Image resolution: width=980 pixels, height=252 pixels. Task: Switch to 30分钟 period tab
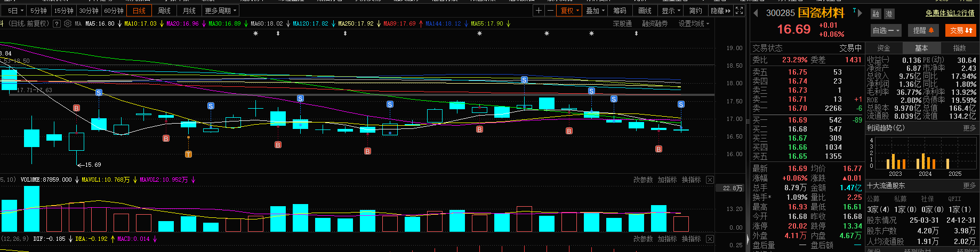89,11
